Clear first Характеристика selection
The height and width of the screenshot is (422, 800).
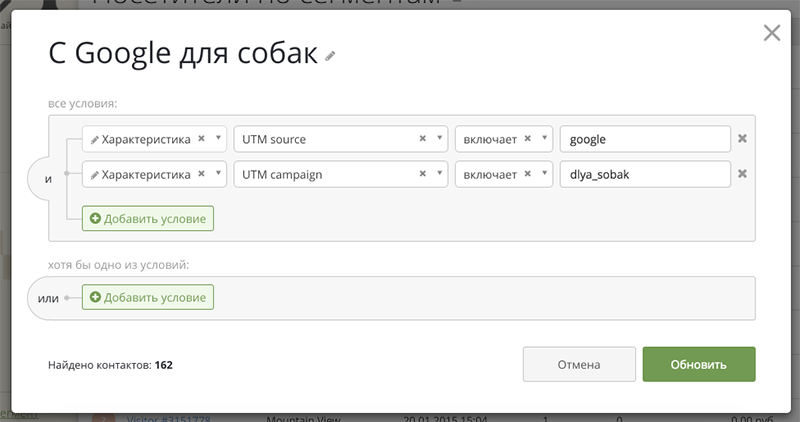[202, 138]
